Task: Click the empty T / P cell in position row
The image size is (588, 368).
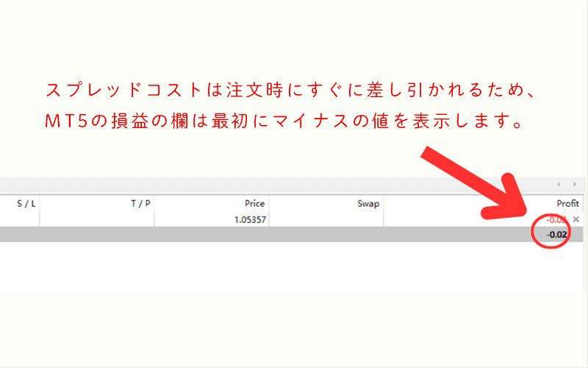Action: pyautogui.click(x=97, y=219)
